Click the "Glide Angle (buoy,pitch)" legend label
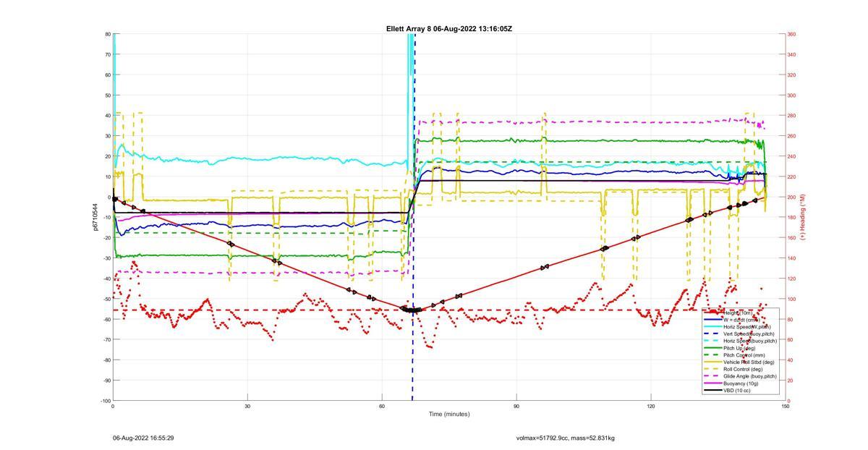868x450 pixels. pos(750,376)
